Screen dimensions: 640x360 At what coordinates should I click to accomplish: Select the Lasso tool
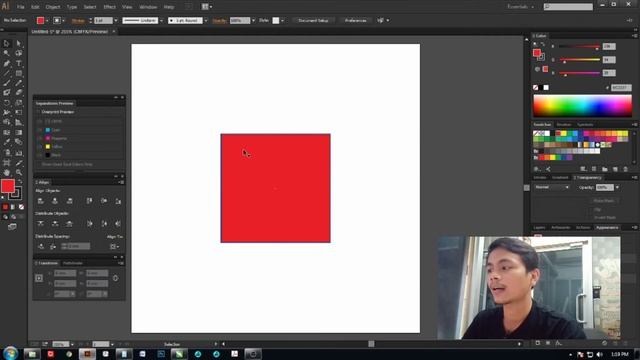(x=18, y=53)
